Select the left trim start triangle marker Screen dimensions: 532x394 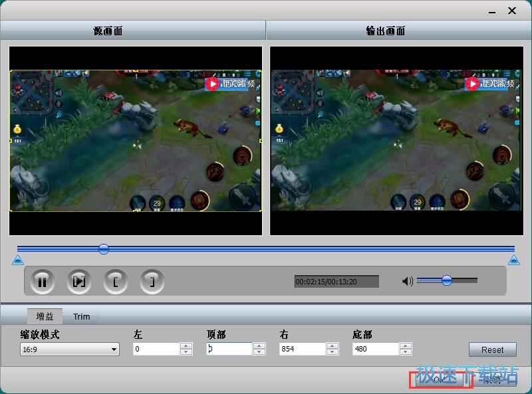18,260
